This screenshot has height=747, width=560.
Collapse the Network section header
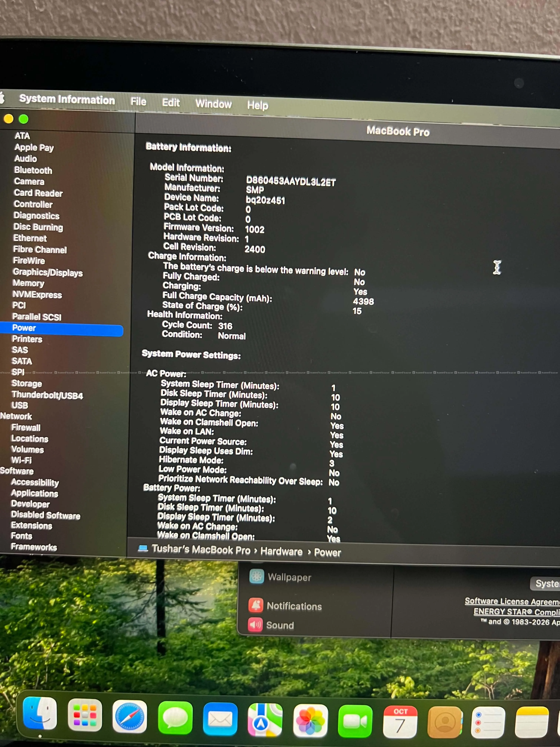pyautogui.click(x=16, y=416)
